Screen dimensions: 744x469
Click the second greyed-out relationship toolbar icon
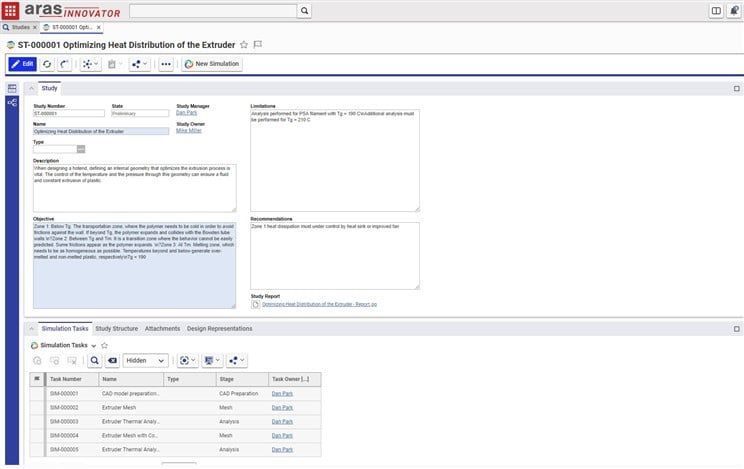click(x=55, y=361)
